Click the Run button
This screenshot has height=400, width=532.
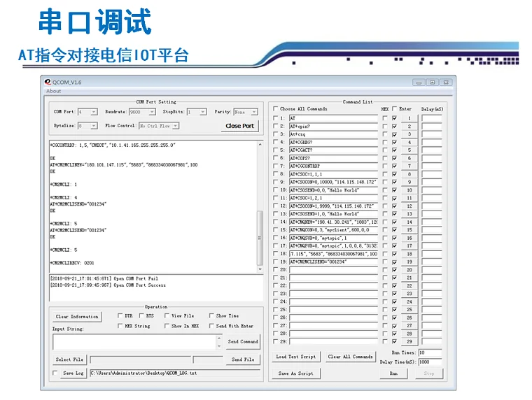[393, 373]
